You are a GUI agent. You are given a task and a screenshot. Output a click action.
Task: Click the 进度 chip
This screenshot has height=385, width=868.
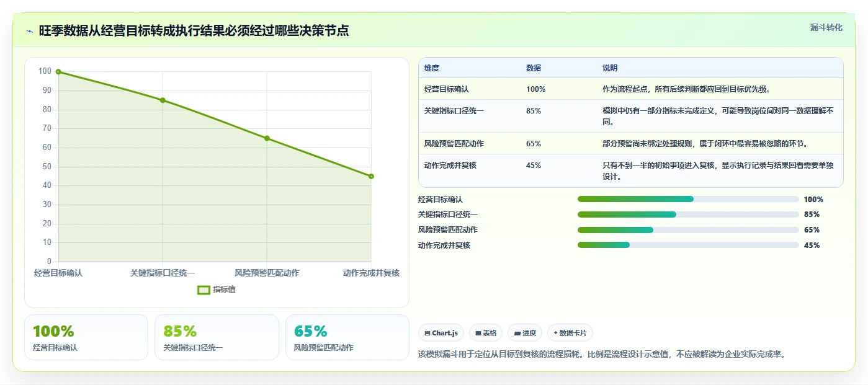click(x=525, y=333)
